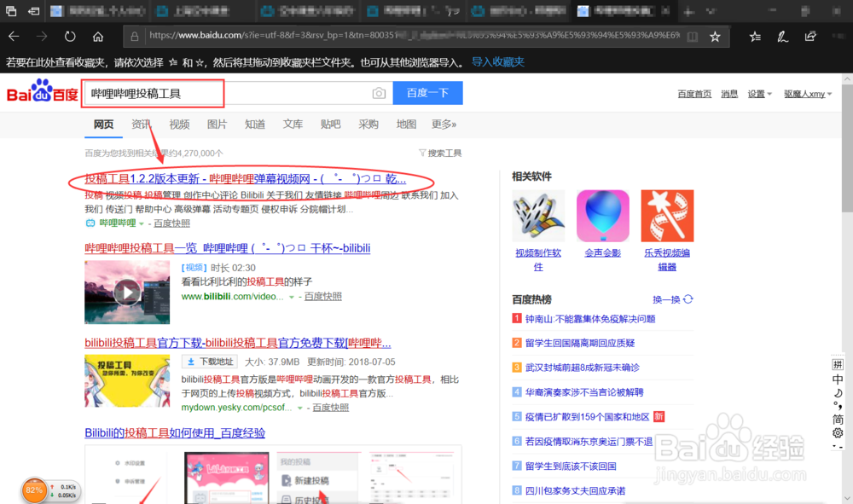Open 哔哩哔哩投稿工具一览 result link
The height and width of the screenshot is (504, 853).
pyautogui.click(x=228, y=248)
